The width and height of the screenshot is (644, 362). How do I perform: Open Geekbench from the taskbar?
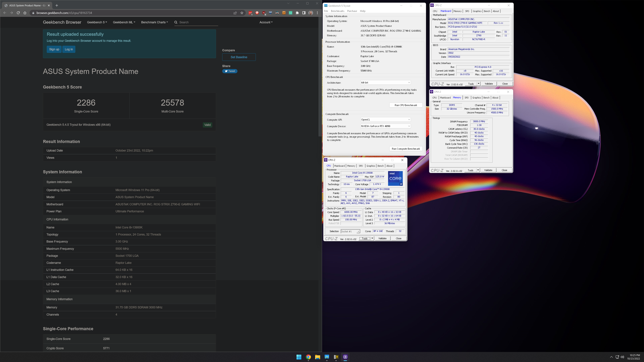pyautogui.click(x=327, y=357)
